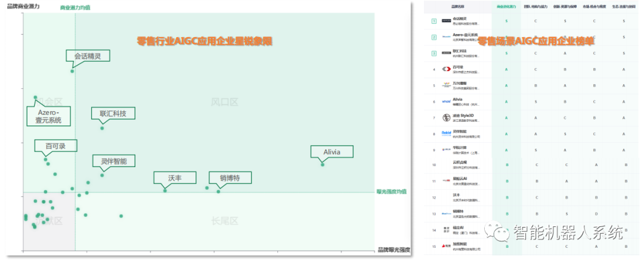Screen dimensions: 644x261
Task: Select the green highlighted 商业 potential column header
Action: tap(506, 7)
